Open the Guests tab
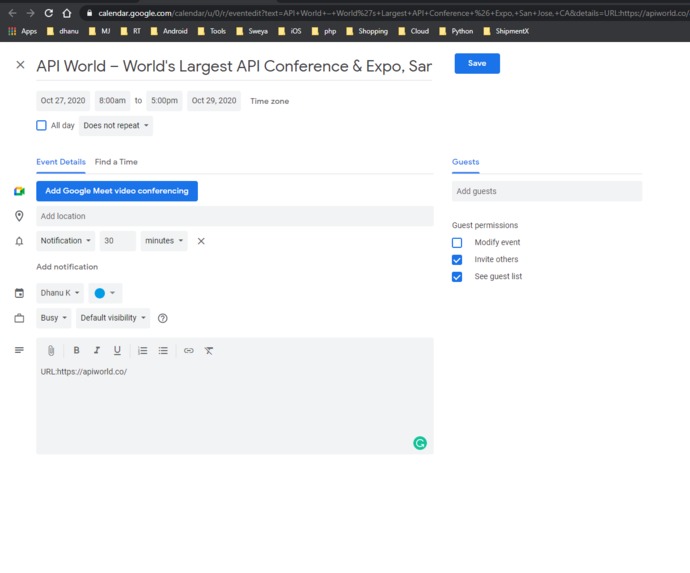The height and width of the screenshot is (573, 690). click(466, 162)
